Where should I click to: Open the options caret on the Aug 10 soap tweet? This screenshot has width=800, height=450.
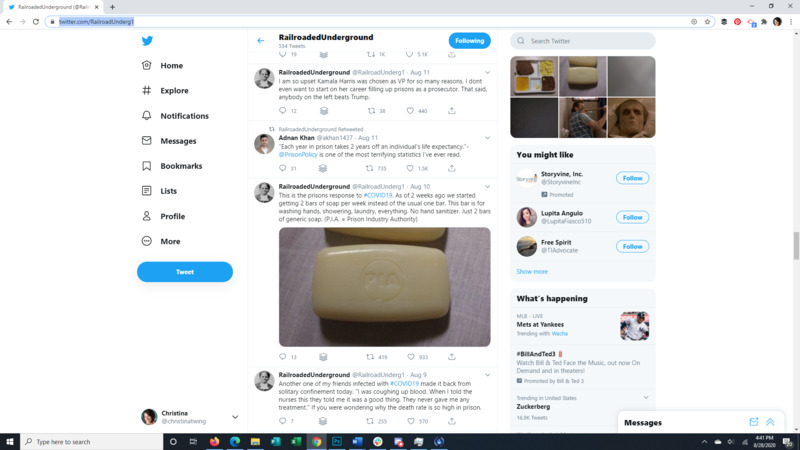(487, 187)
